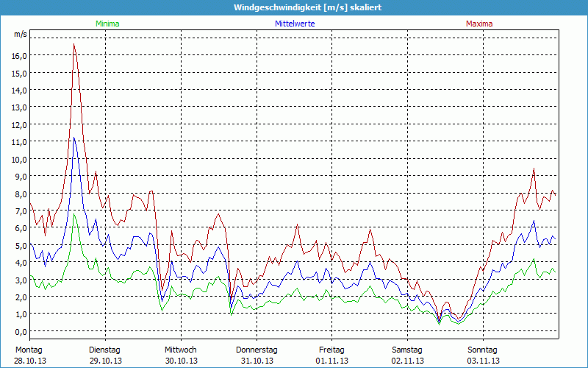Screen dimensions: 588x368
Task: Click the red Maxima peak on Sonntag near 9 m/s
Action: (x=534, y=169)
